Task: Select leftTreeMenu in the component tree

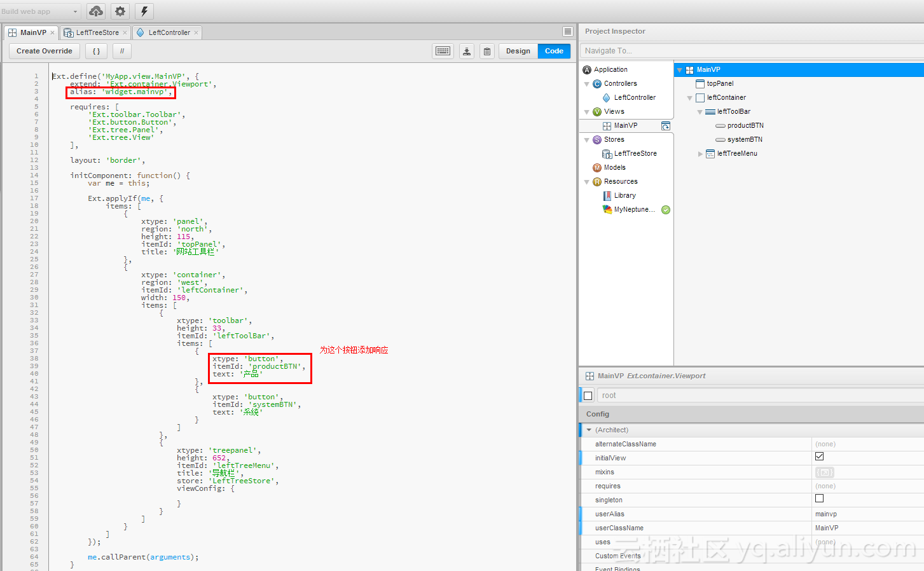Action: coord(736,154)
